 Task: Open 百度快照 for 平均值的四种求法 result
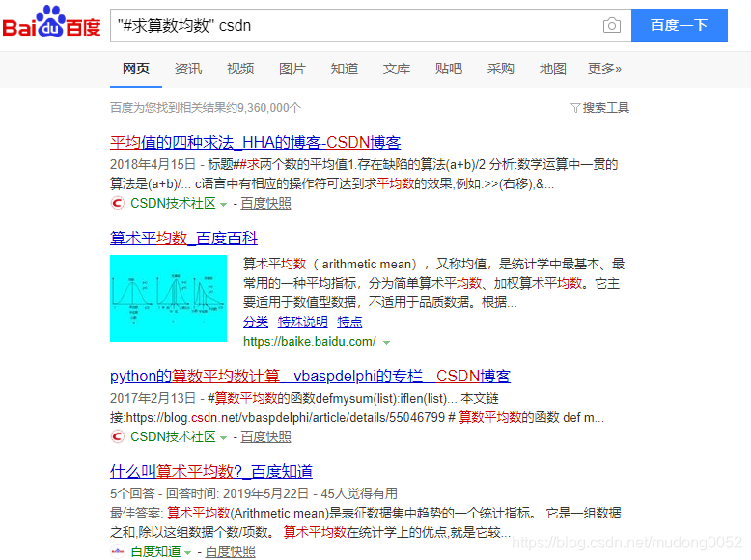tap(265, 203)
